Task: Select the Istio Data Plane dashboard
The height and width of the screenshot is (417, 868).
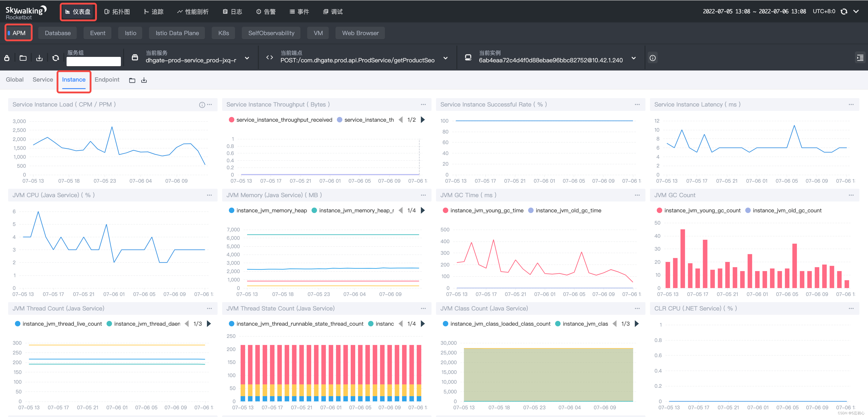Action: pyautogui.click(x=177, y=33)
